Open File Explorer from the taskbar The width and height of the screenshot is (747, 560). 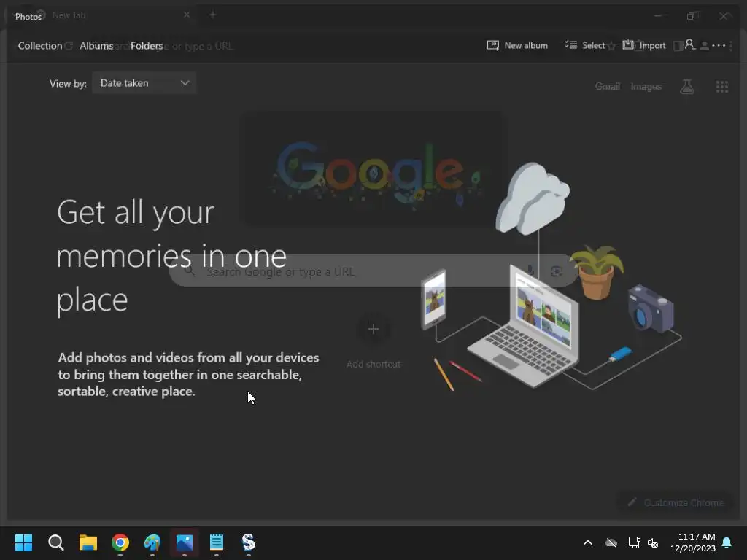click(88, 542)
